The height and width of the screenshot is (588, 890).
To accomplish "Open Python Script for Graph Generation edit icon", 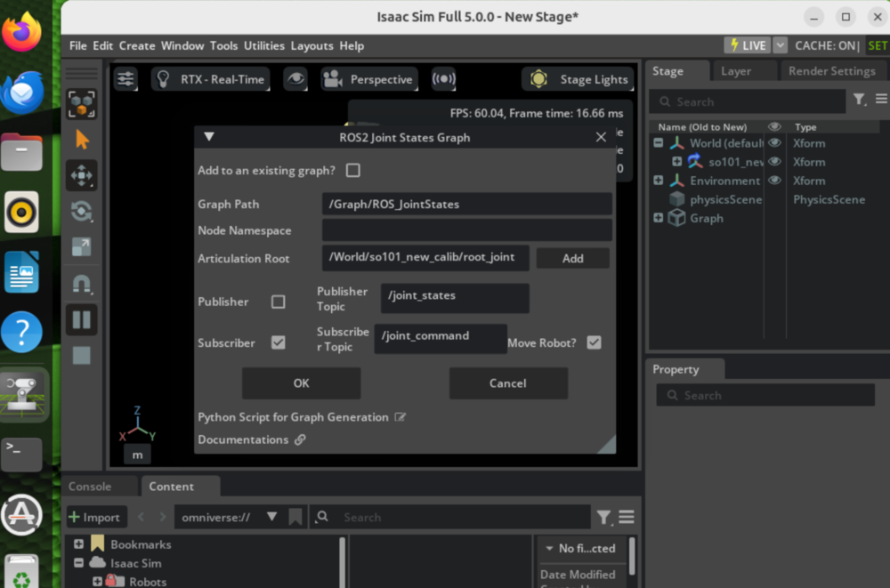I will pyautogui.click(x=400, y=417).
